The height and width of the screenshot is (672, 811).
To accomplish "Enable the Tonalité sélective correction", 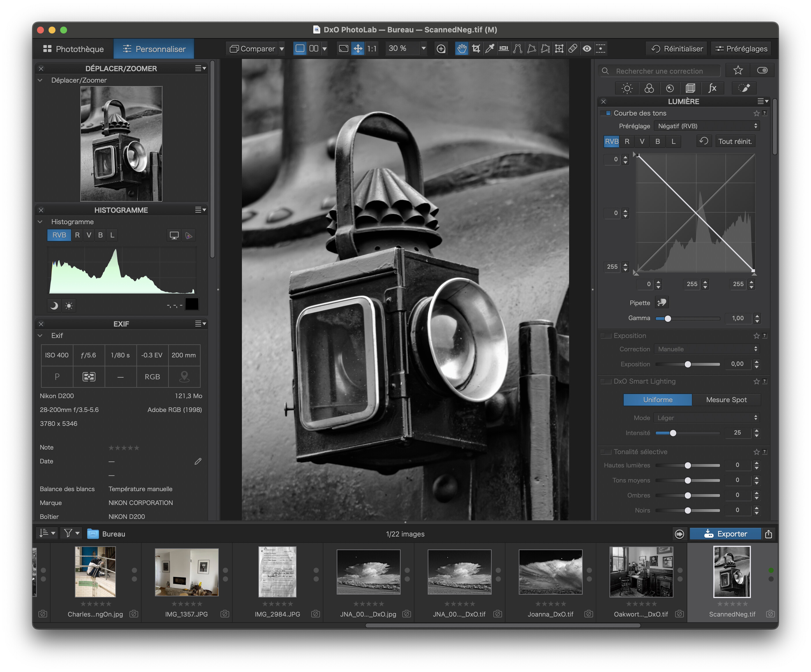I will (605, 452).
